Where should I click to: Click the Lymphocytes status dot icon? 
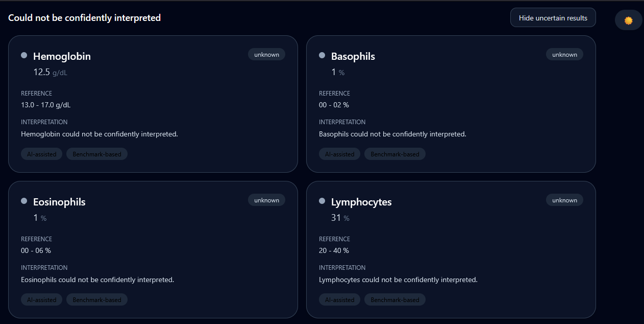tap(322, 201)
